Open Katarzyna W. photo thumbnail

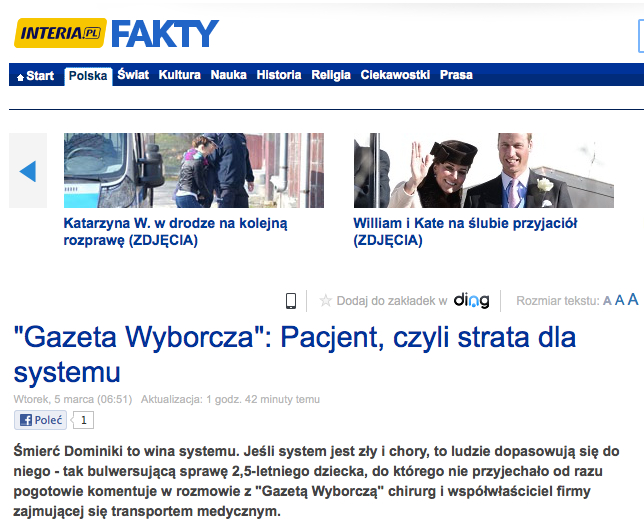[194, 170]
